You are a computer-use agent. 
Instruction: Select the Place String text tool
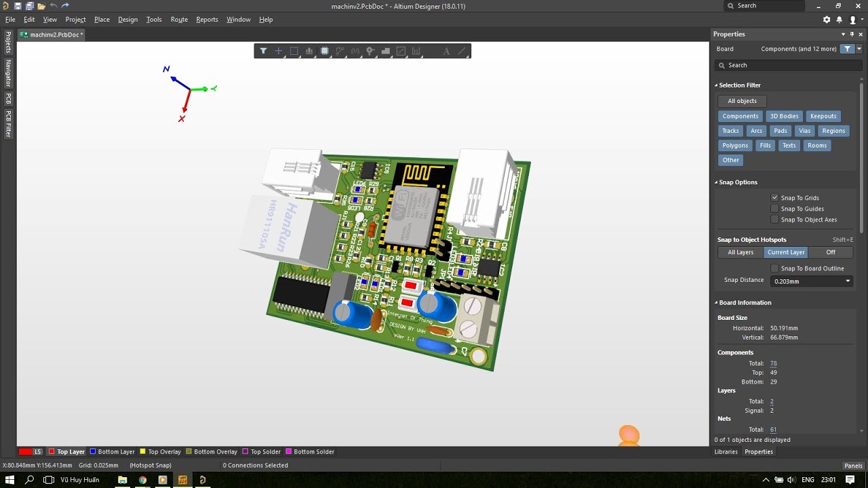point(446,51)
